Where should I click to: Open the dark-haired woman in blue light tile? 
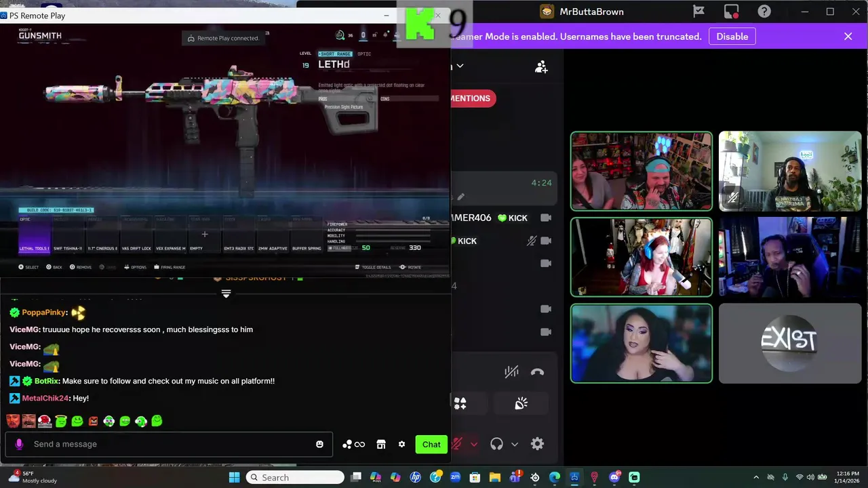click(642, 343)
